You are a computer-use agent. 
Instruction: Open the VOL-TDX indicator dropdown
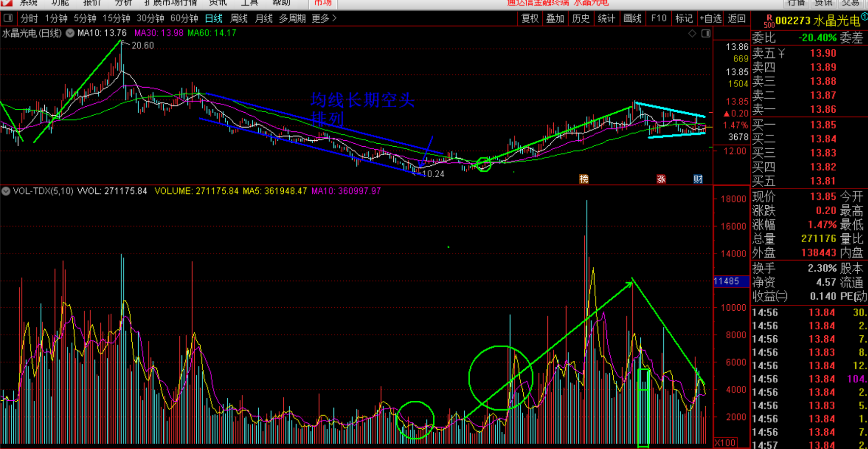pyautogui.click(x=6, y=191)
